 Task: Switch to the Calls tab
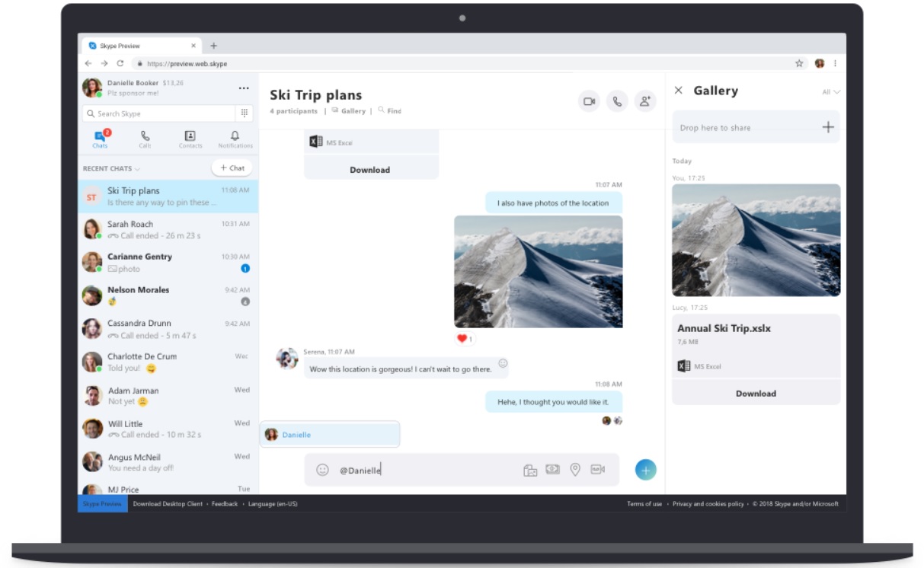click(x=145, y=139)
